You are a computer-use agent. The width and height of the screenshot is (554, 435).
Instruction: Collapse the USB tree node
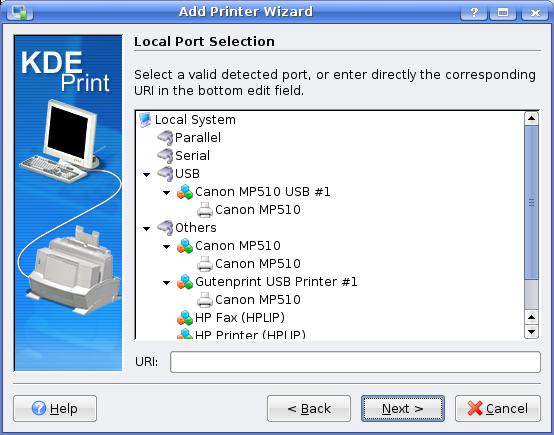point(146,174)
